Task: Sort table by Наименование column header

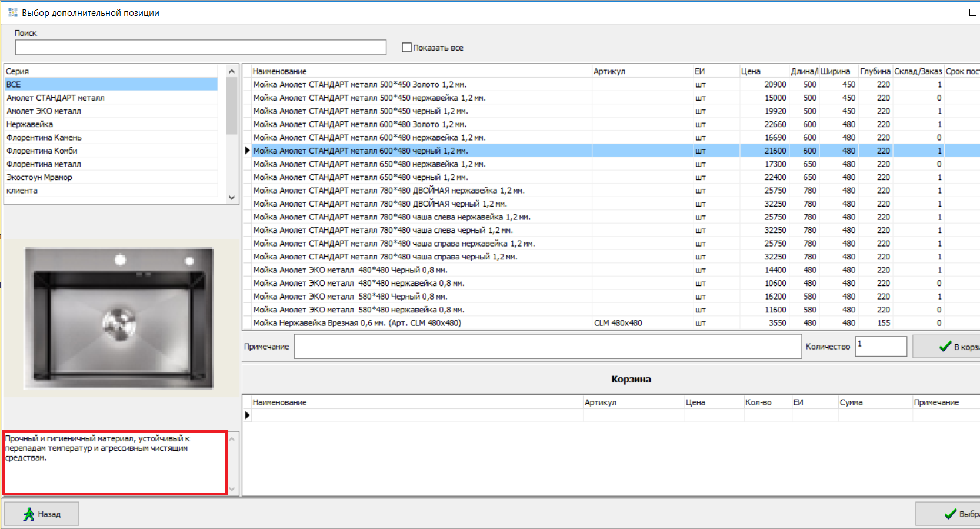Action: [x=279, y=71]
